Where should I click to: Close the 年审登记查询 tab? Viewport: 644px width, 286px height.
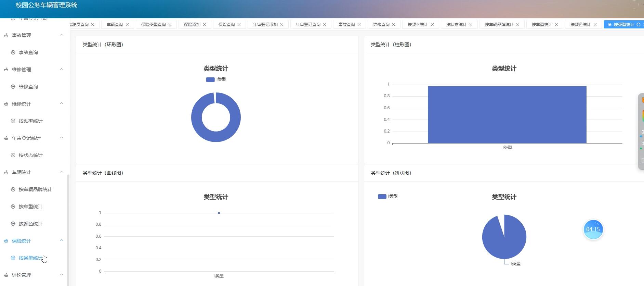325,25
